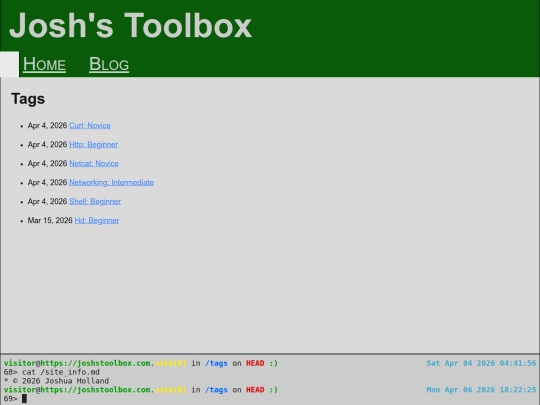Click the 'Sat Apr 04 2026 04:41:56' timestamp
This screenshot has width=540, height=405.
pyautogui.click(x=481, y=363)
